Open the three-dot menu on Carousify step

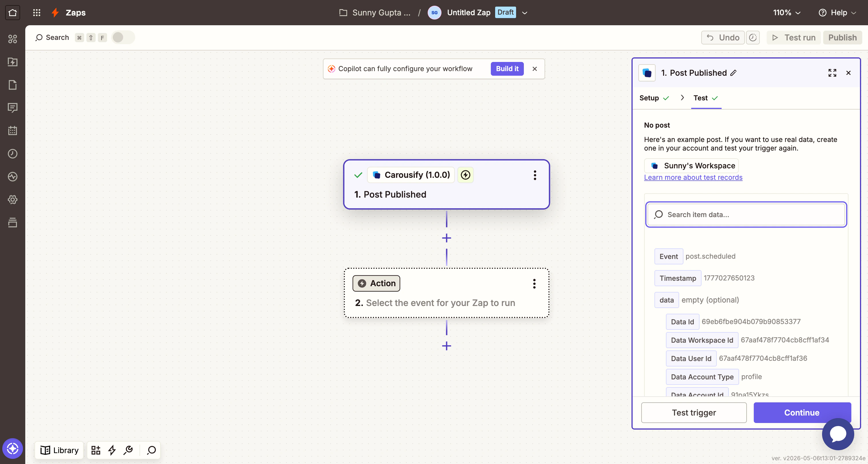point(535,175)
